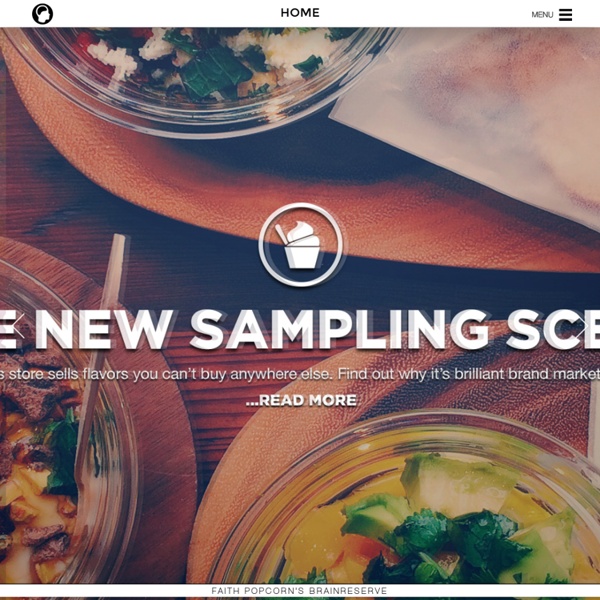The height and width of the screenshot is (600, 600).
Task: Click the circled frozen yogurt cup icon
Action: coord(300,245)
